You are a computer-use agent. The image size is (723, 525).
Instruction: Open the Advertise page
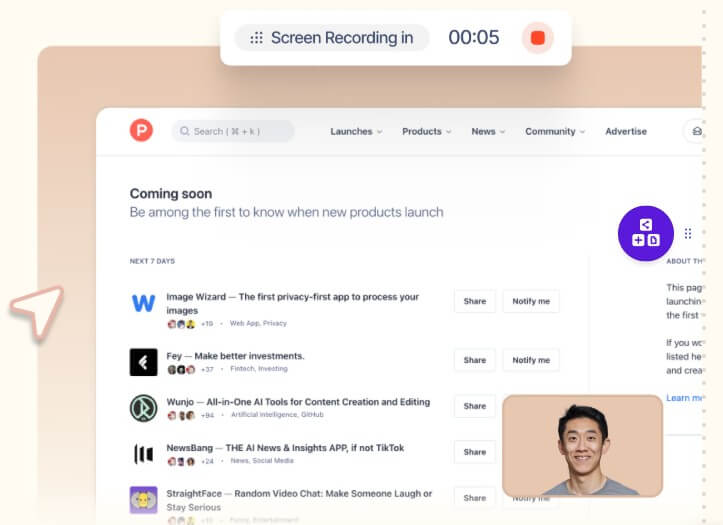(x=626, y=131)
